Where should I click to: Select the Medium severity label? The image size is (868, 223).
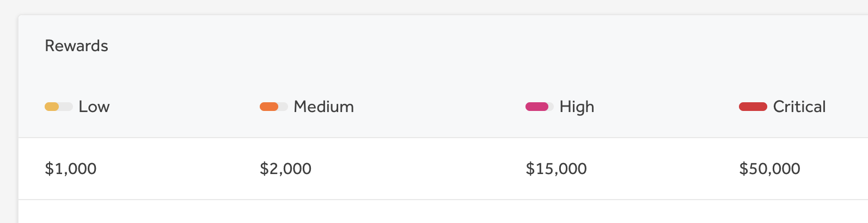(x=323, y=107)
